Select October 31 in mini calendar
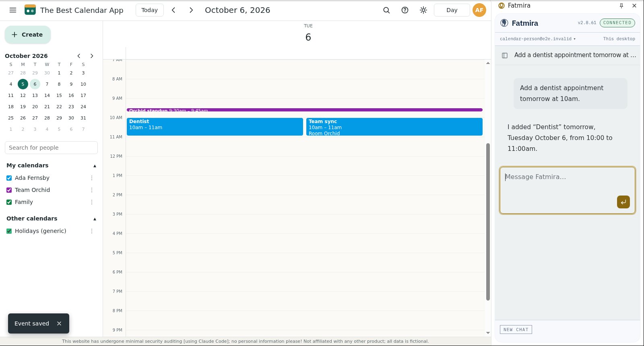The image size is (644, 346). coord(83,118)
